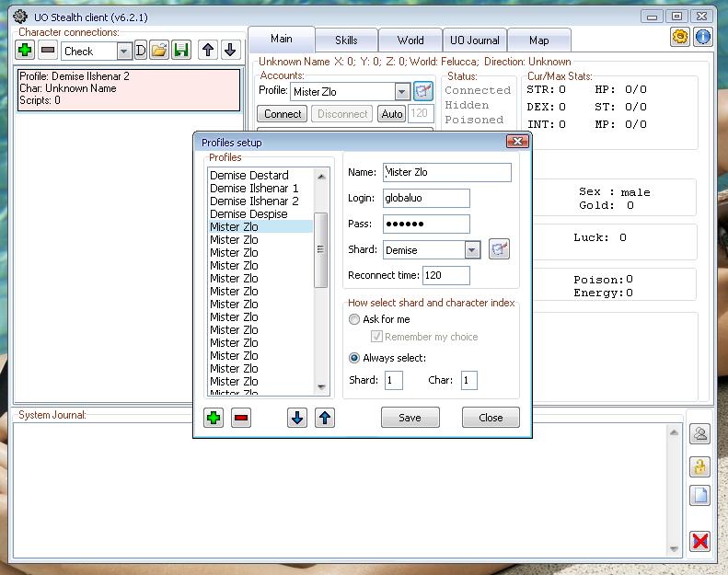Click the D button in connections toolbar
The image size is (728, 575).
click(141, 50)
